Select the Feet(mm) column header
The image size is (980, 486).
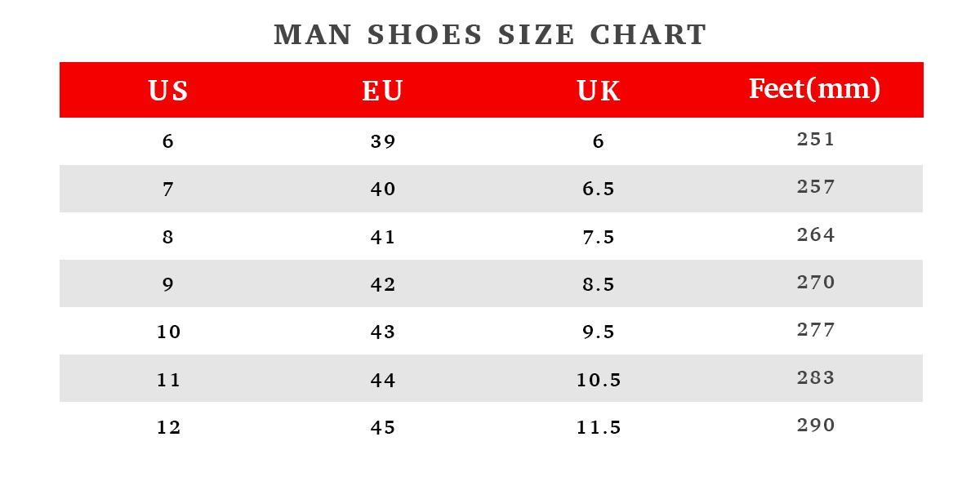click(x=815, y=89)
